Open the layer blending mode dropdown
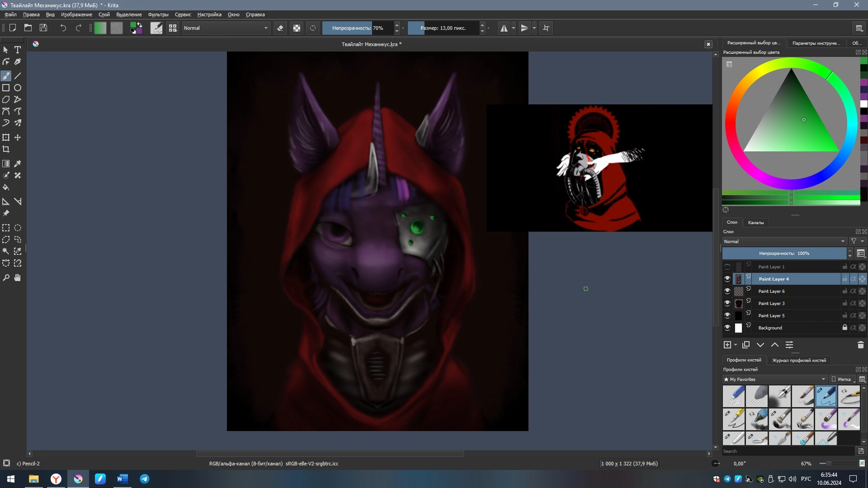 (x=784, y=241)
